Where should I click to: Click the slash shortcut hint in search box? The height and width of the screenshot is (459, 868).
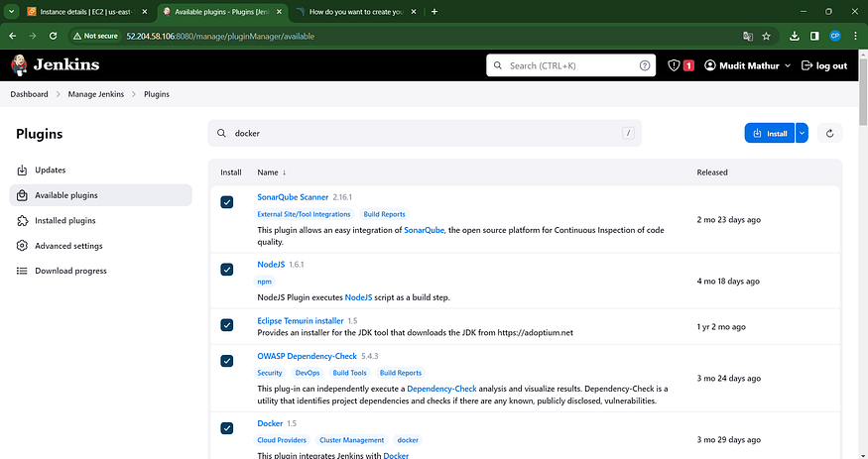tap(628, 133)
